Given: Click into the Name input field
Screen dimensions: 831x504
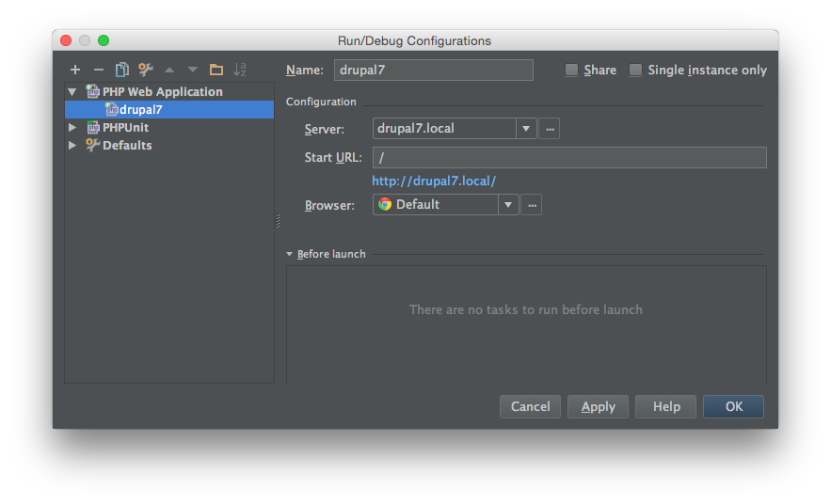Looking at the screenshot, I should tap(434, 70).
